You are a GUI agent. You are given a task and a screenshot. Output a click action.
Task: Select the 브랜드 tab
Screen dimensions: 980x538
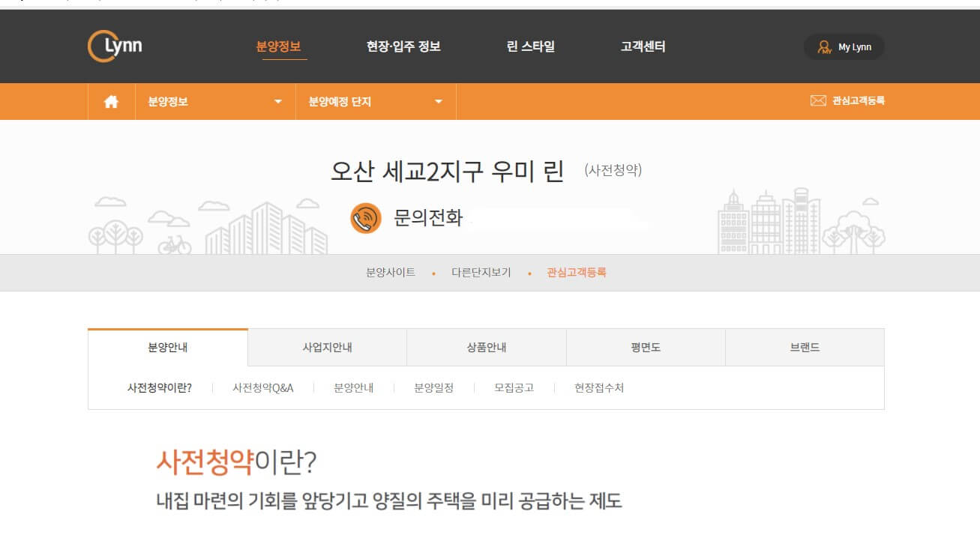tap(804, 347)
